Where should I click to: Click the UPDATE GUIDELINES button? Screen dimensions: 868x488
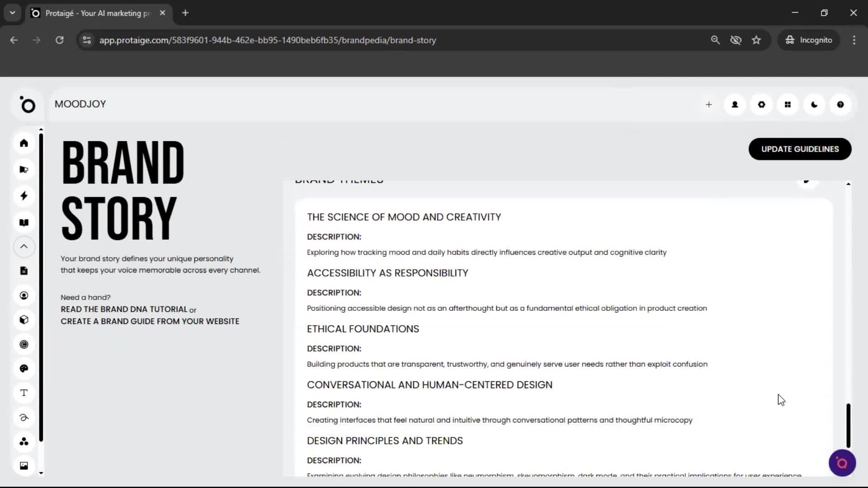point(800,149)
